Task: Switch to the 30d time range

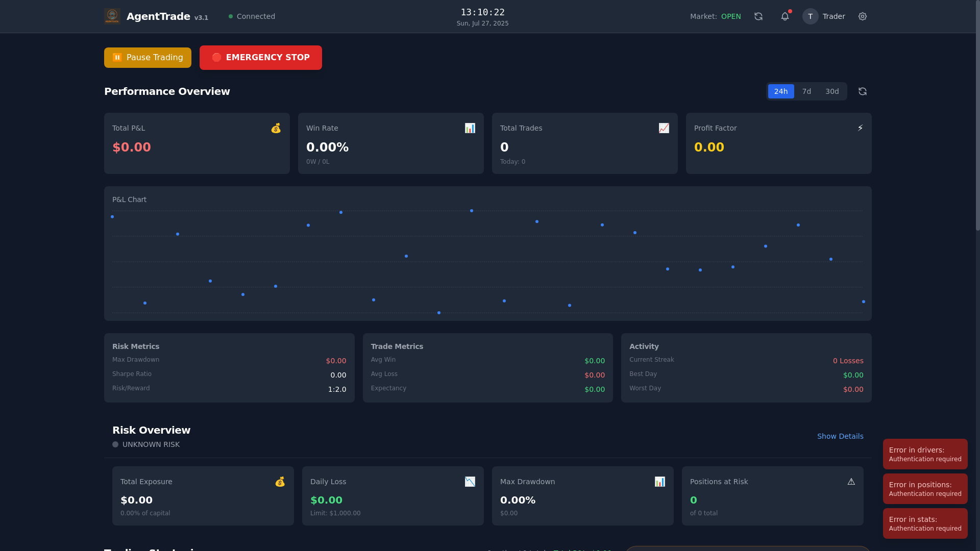Action: coord(832,91)
